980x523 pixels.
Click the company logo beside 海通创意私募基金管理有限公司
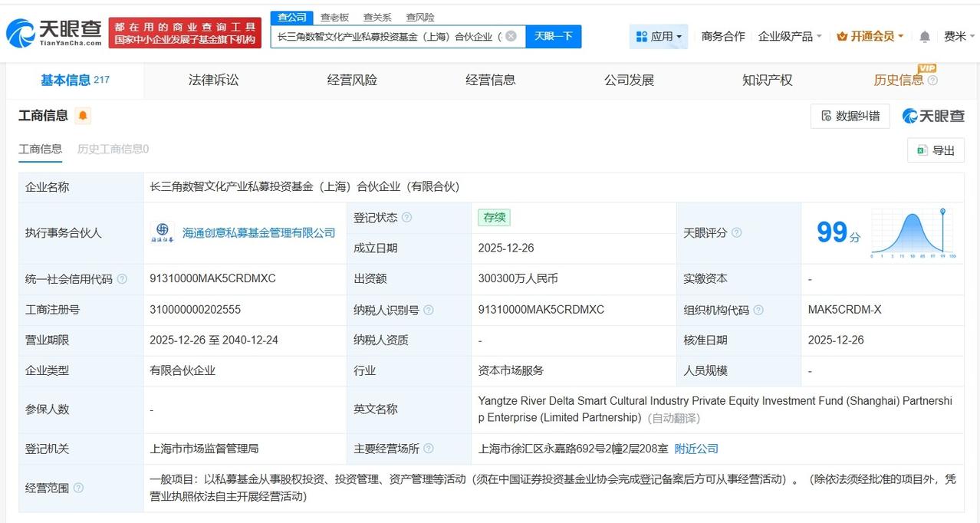(x=163, y=232)
